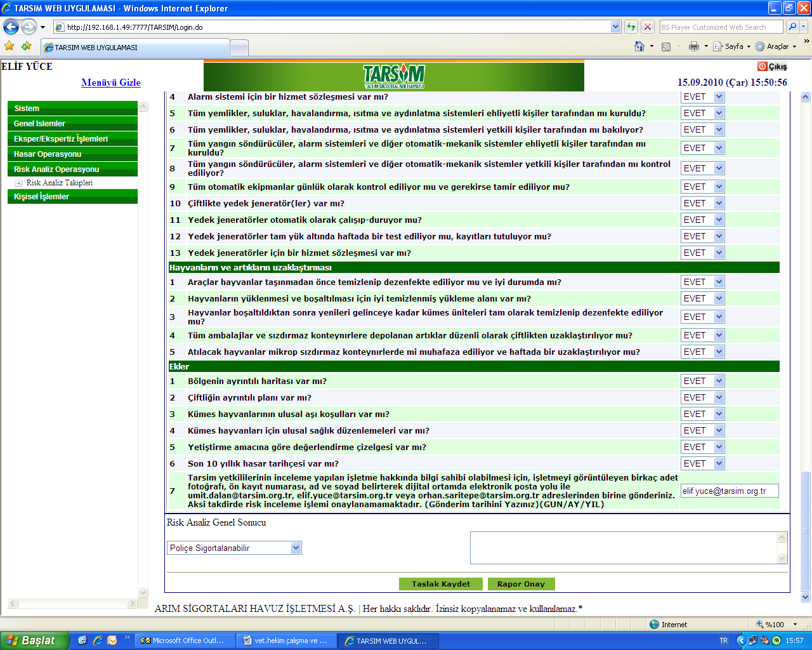Click the left menu horizontal scrollbar

tap(72, 603)
